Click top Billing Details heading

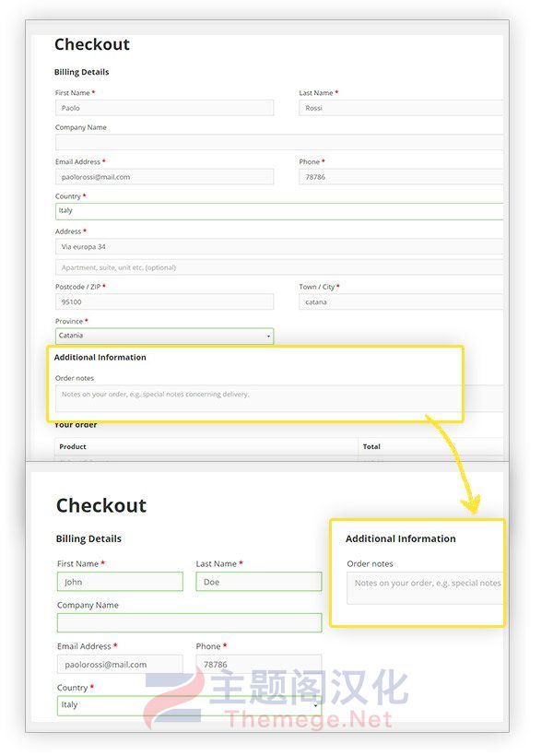click(81, 72)
